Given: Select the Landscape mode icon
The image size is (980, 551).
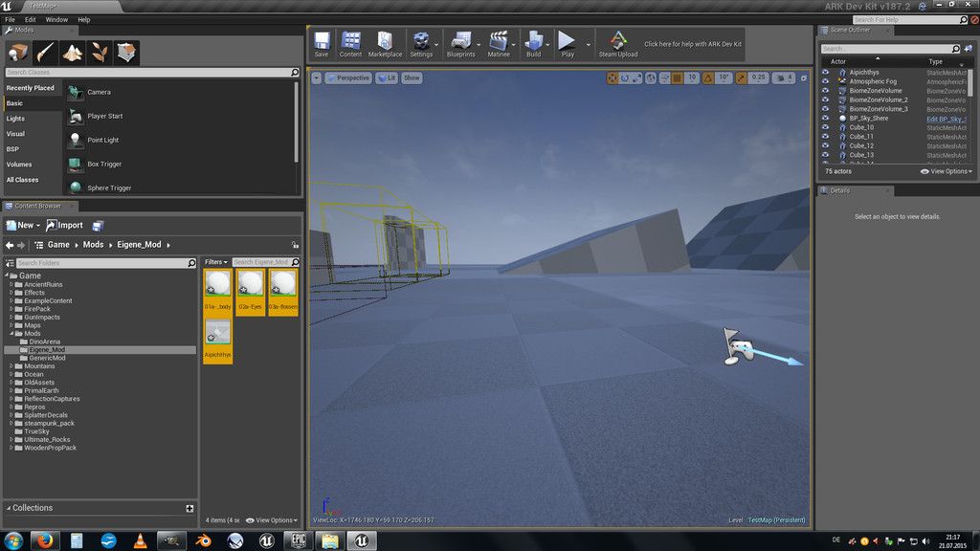Looking at the screenshot, I should click(x=73, y=53).
